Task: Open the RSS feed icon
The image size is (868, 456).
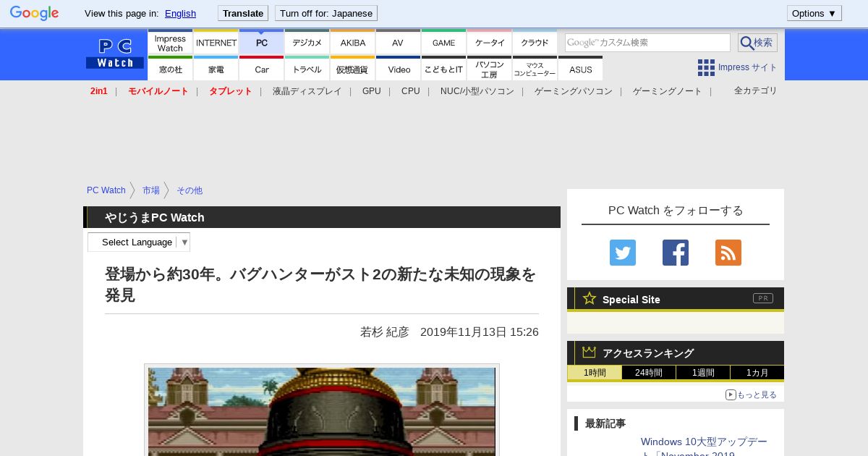Action: (x=728, y=253)
